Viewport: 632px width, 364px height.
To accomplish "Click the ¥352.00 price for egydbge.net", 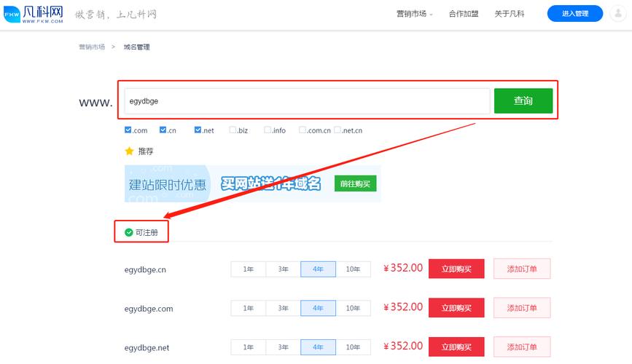I will click(x=403, y=347).
